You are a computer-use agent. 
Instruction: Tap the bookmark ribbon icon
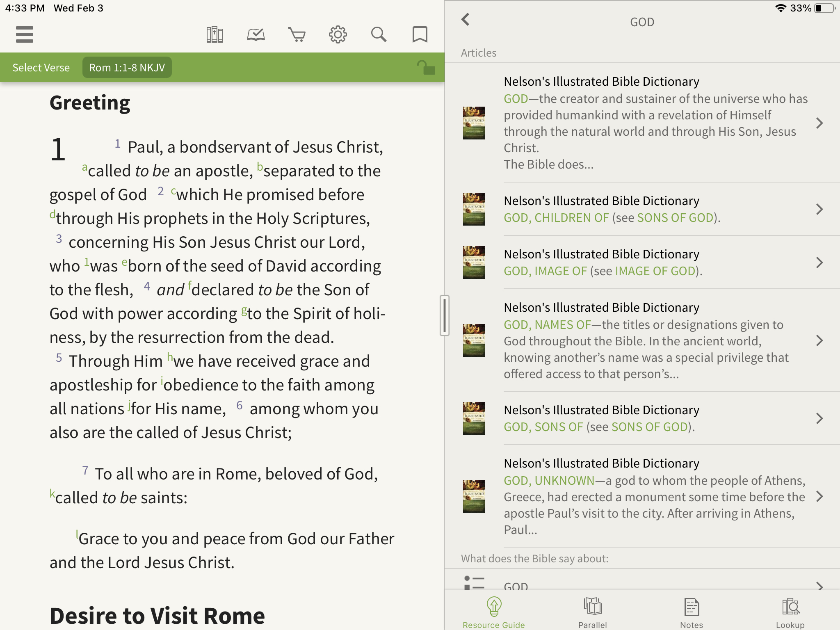click(x=420, y=34)
